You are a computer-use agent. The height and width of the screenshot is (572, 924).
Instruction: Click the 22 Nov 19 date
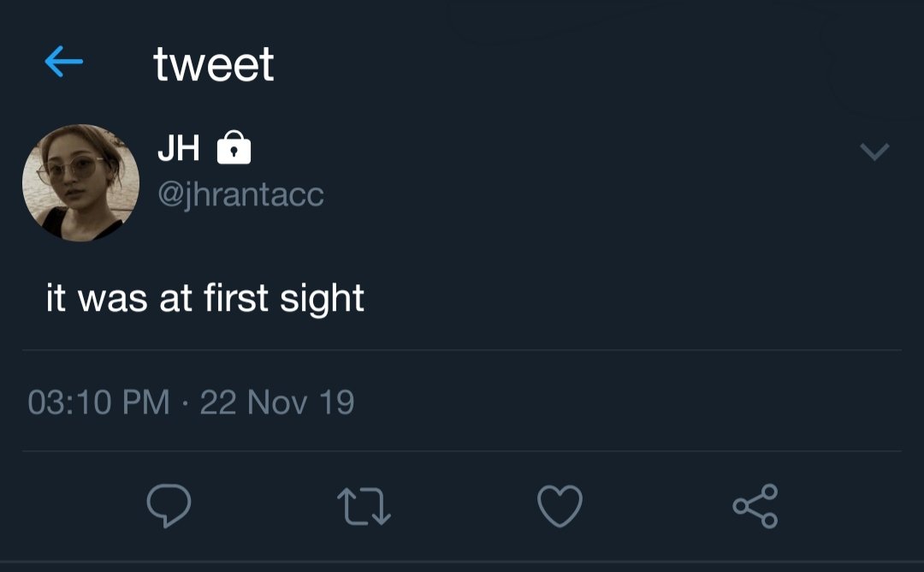coord(277,402)
